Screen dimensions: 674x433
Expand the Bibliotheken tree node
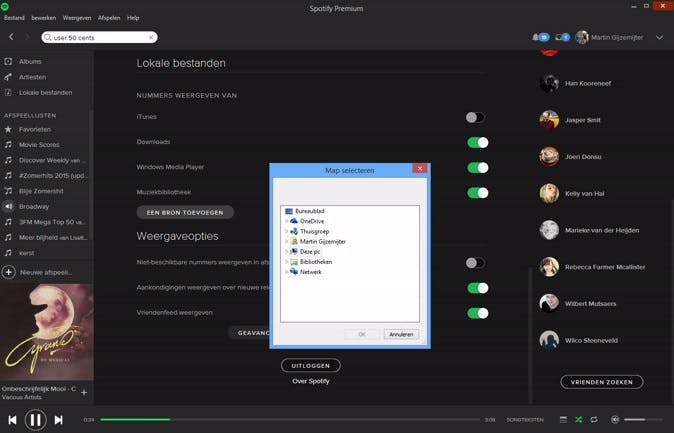coord(287,262)
